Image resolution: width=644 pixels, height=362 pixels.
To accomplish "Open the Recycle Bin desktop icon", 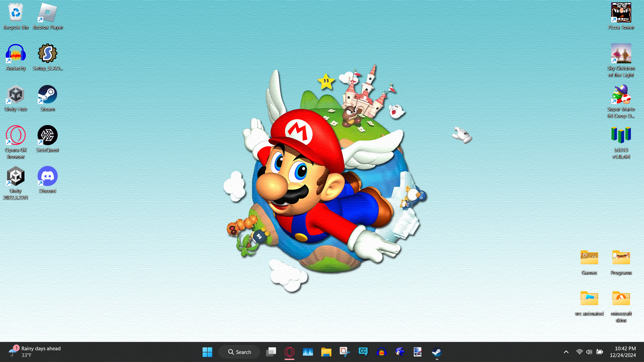I will pos(16,16).
